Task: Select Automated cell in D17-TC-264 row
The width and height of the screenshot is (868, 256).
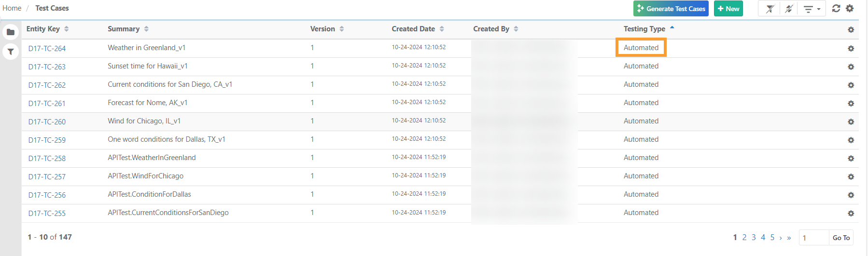Action: coord(641,48)
